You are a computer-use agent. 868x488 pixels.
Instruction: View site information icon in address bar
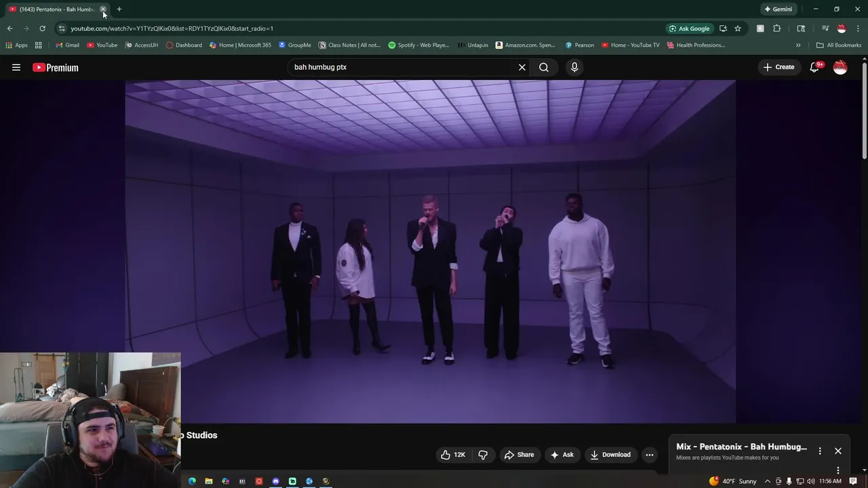coord(62,28)
